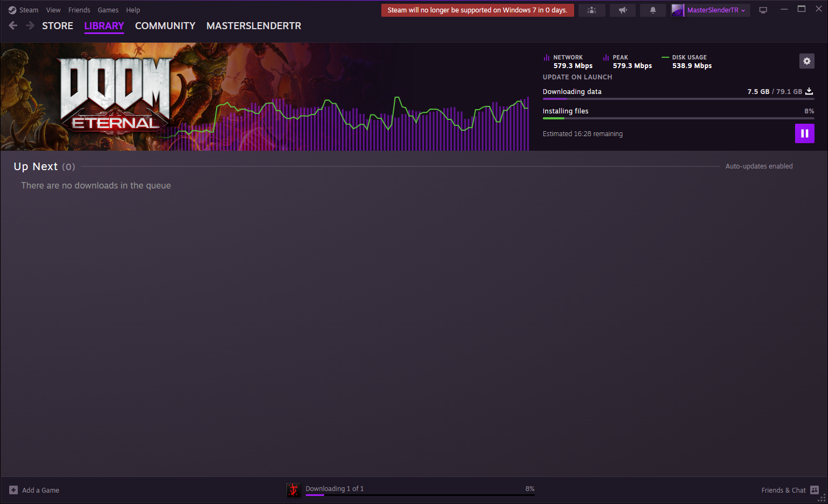Open the Games menu
The width and height of the screenshot is (828, 504).
tap(108, 10)
